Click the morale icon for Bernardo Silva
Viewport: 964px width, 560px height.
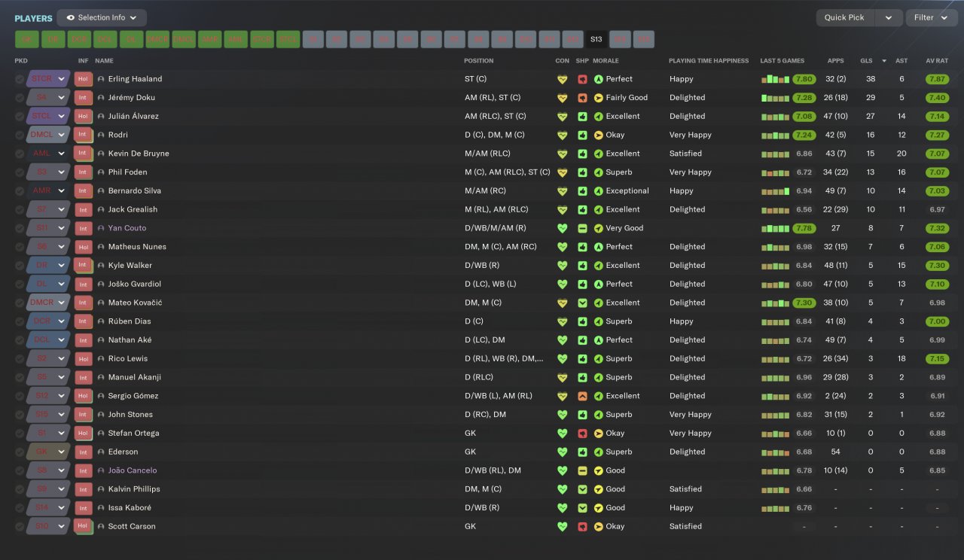pos(599,191)
